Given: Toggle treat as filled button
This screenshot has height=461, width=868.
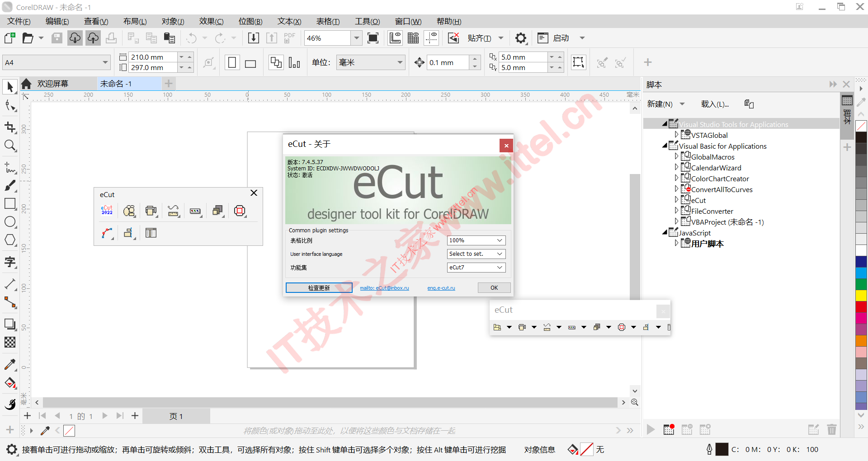Looking at the screenshot, I should pos(578,62).
